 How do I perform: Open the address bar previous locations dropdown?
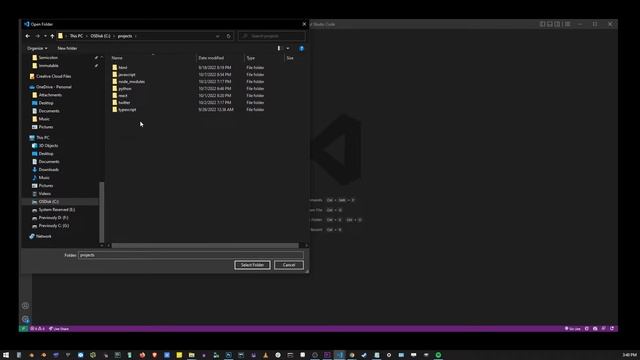click(x=218, y=36)
